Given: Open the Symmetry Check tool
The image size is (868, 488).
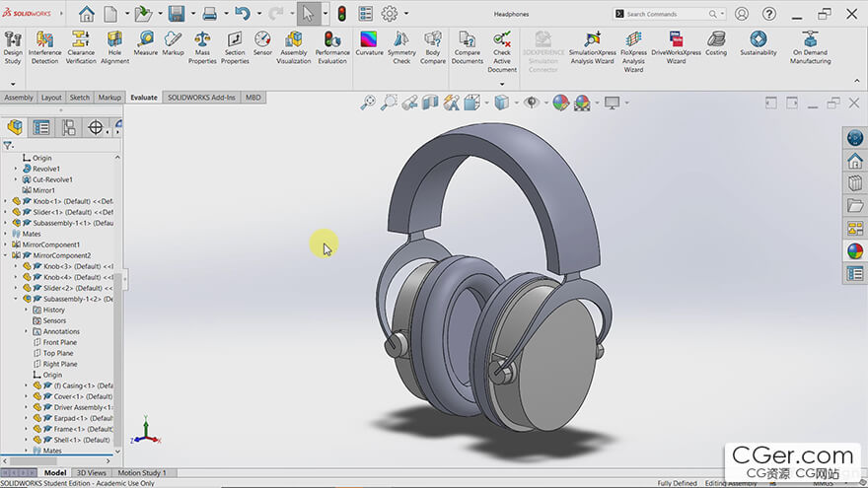Looking at the screenshot, I should [401, 47].
